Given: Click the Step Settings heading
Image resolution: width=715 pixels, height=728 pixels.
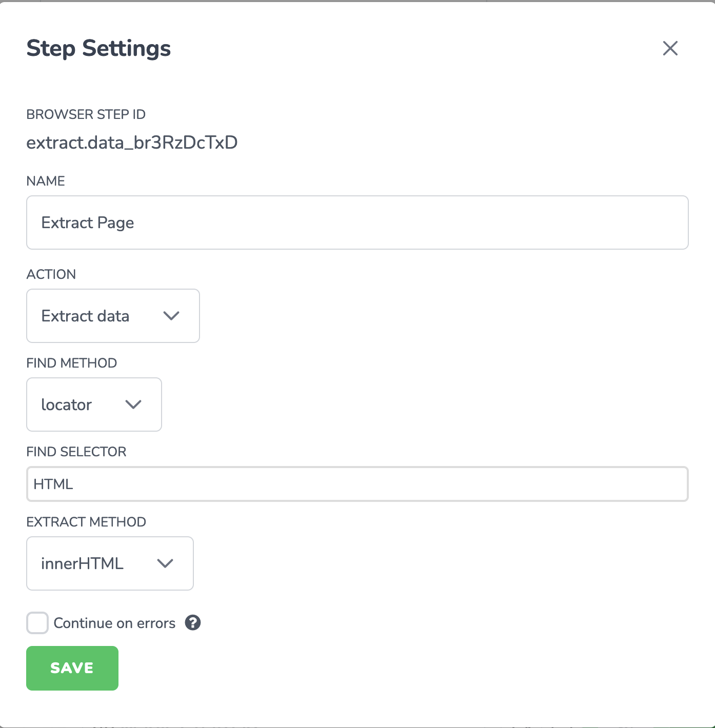Looking at the screenshot, I should click(x=98, y=48).
